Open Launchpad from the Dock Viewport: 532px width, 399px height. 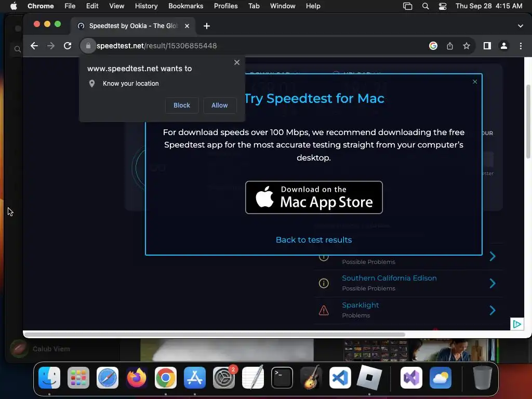click(78, 378)
